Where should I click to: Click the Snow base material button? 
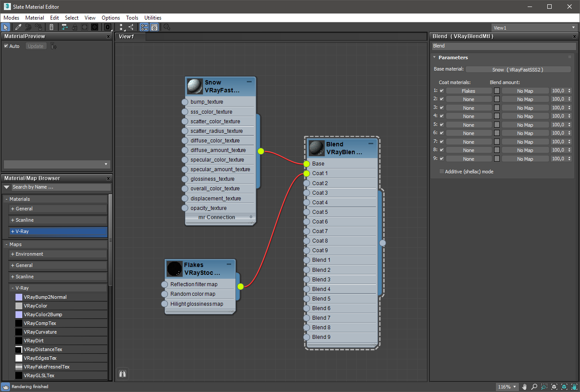(518, 70)
